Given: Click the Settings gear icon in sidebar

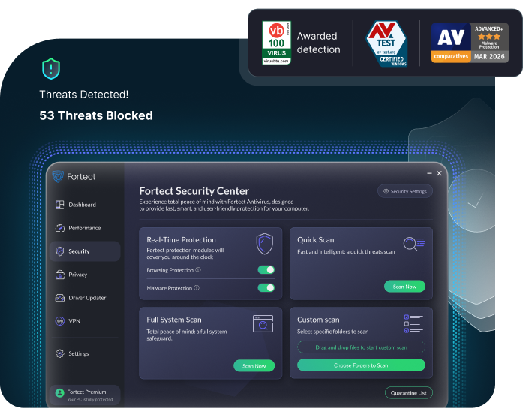Looking at the screenshot, I should 60,353.
